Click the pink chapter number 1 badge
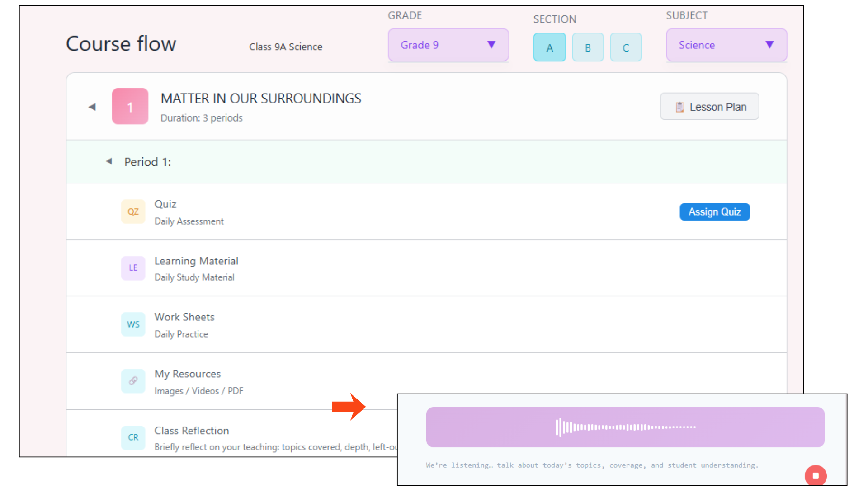 click(x=130, y=106)
